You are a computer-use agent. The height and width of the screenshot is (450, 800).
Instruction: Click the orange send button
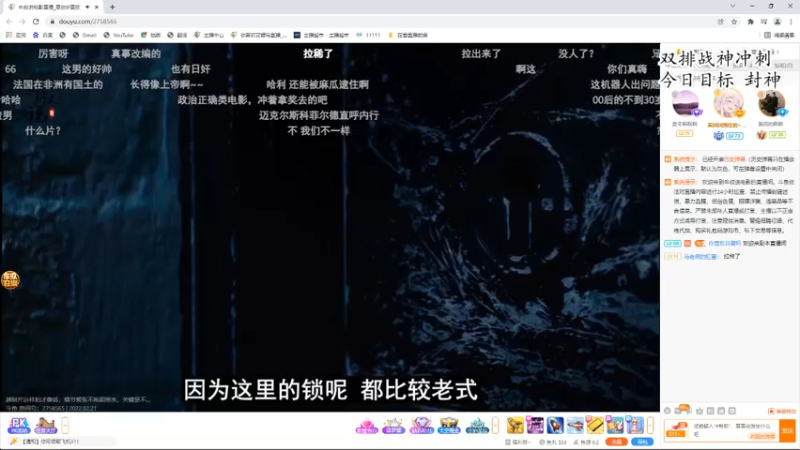[787, 430]
